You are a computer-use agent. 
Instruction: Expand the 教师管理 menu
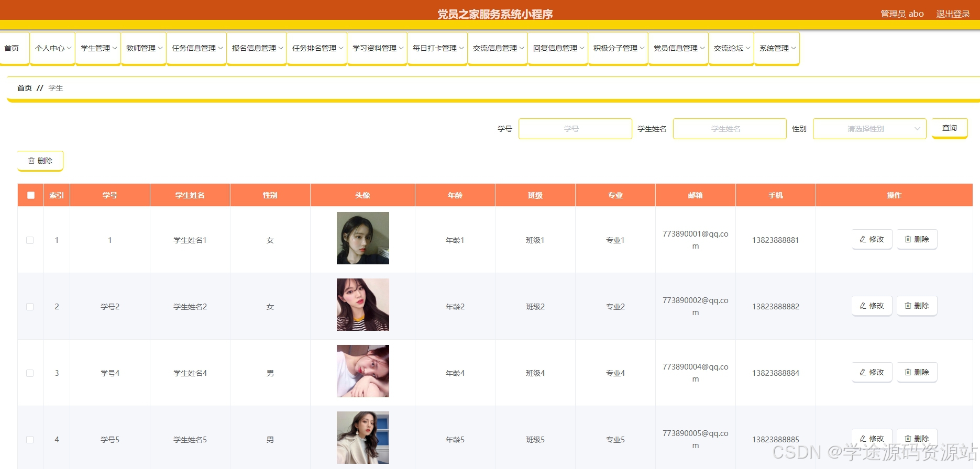pyautogui.click(x=144, y=48)
